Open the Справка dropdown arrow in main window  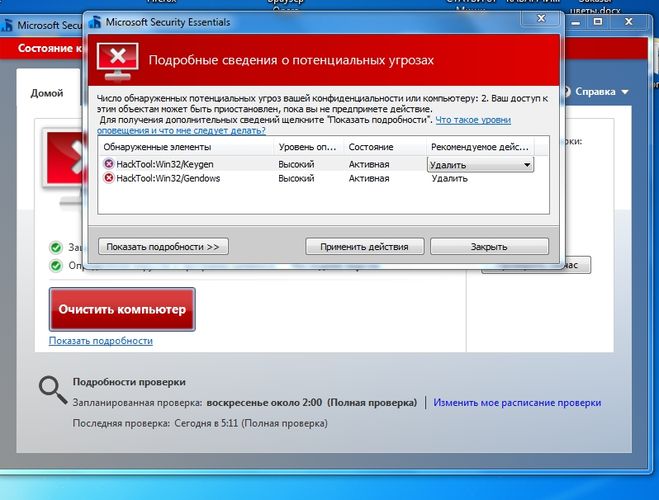(625, 92)
